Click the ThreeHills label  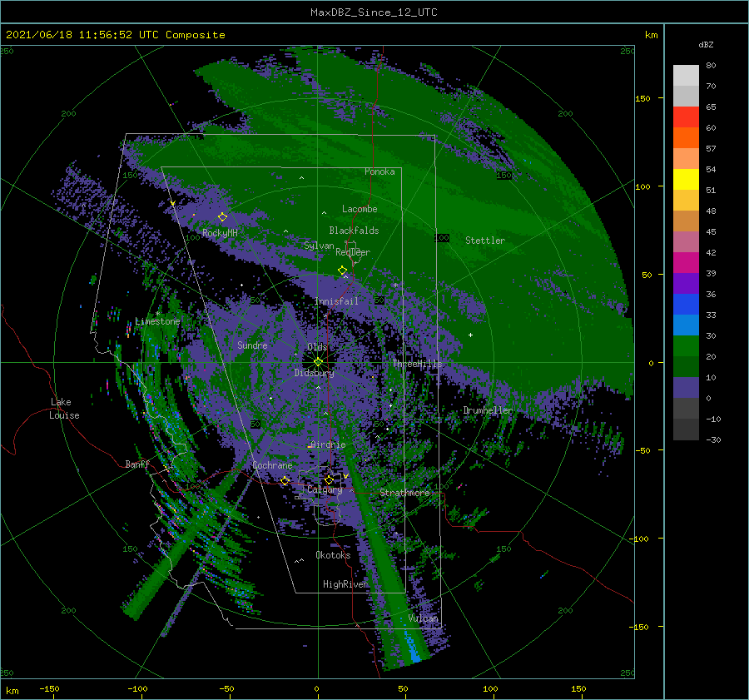[418, 364]
